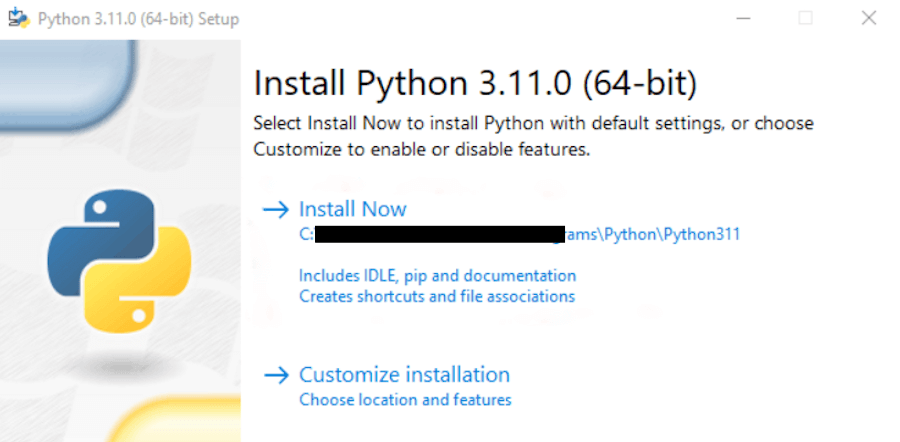Click the 'Python 3.11.0 (64-bit) Setup' title text
Image resolution: width=900 pixels, height=442 pixels.
point(138,19)
